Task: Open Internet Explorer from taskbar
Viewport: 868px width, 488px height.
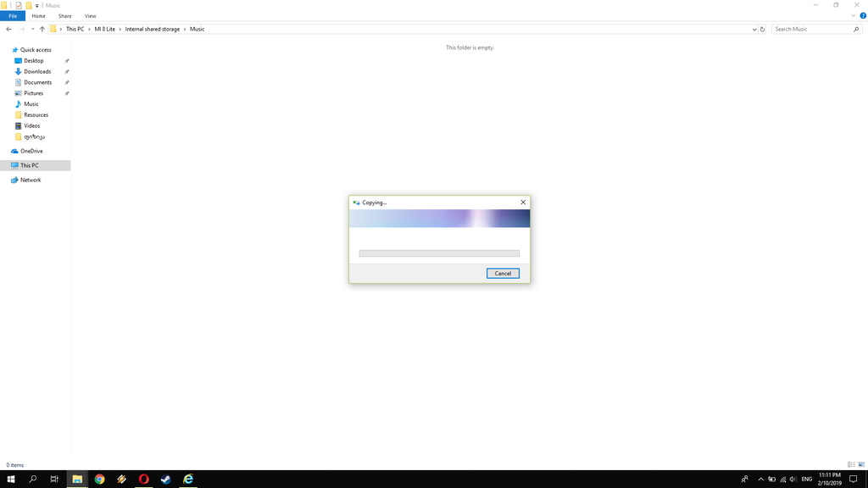Action: pyautogui.click(x=188, y=480)
